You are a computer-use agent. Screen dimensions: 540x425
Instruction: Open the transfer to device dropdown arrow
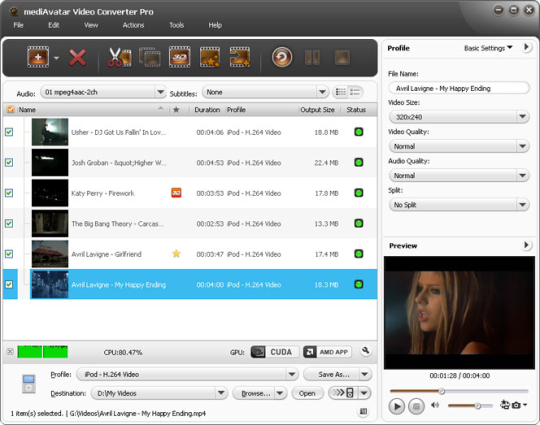(364, 393)
